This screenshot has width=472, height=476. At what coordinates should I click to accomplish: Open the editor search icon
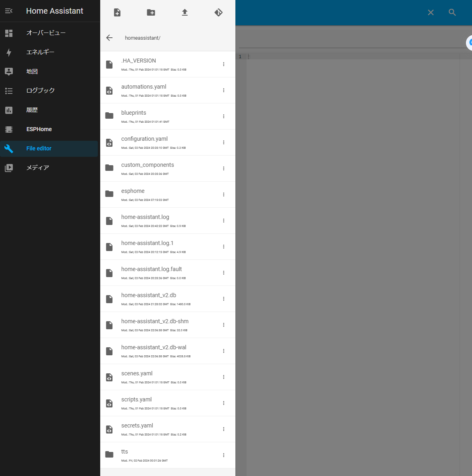point(452,12)
